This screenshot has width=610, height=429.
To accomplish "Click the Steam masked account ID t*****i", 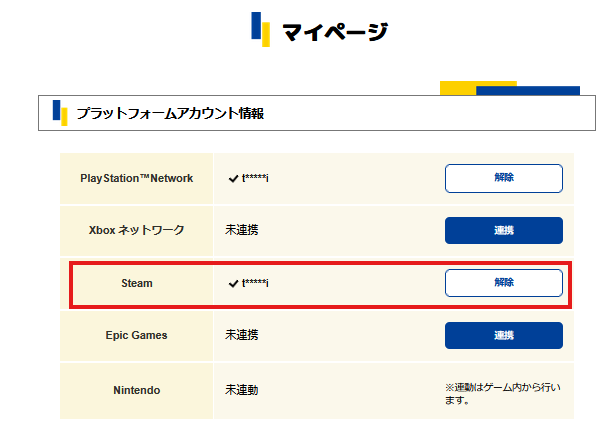I will click(x=255, y=283).
